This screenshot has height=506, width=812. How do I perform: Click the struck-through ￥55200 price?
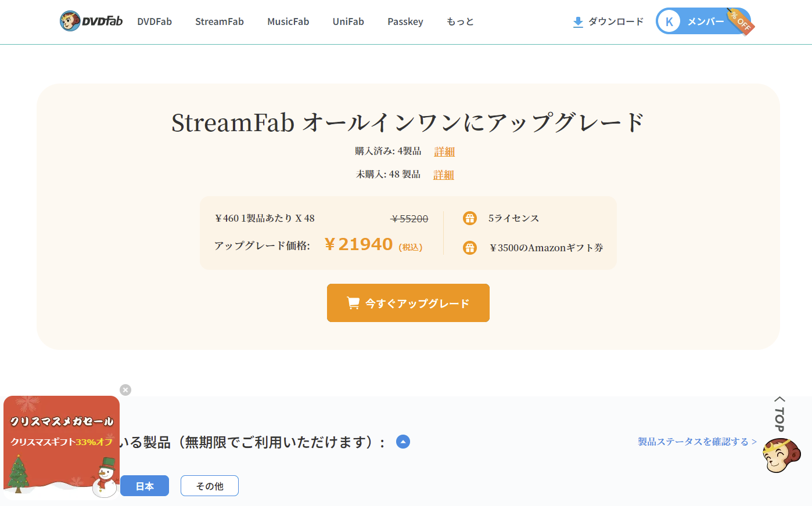pyautogui.click(x=409, y=219)
